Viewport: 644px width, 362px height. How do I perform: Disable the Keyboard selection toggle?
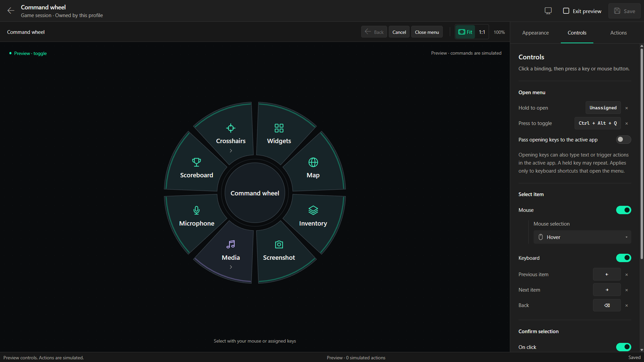tap(624, 258)
